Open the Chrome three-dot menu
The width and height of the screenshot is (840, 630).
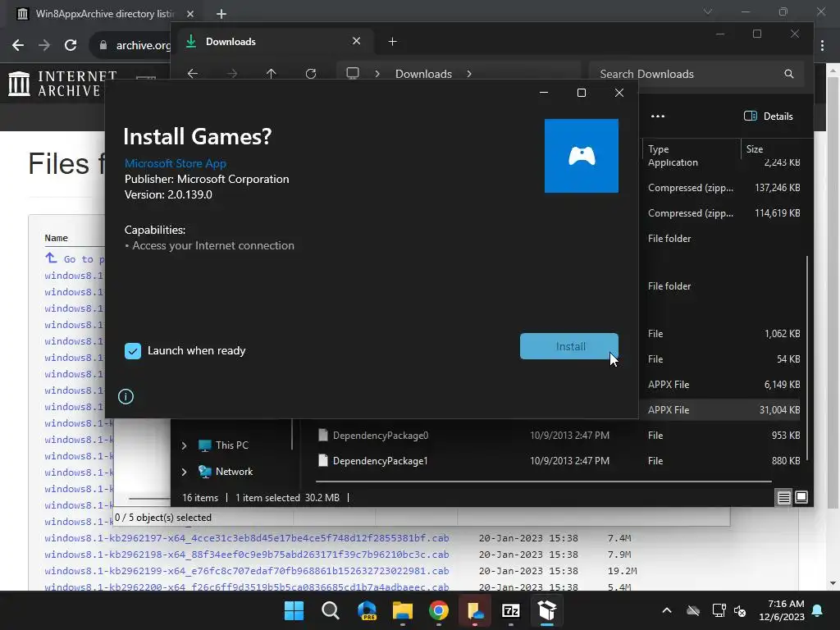[x=822, y=46]
